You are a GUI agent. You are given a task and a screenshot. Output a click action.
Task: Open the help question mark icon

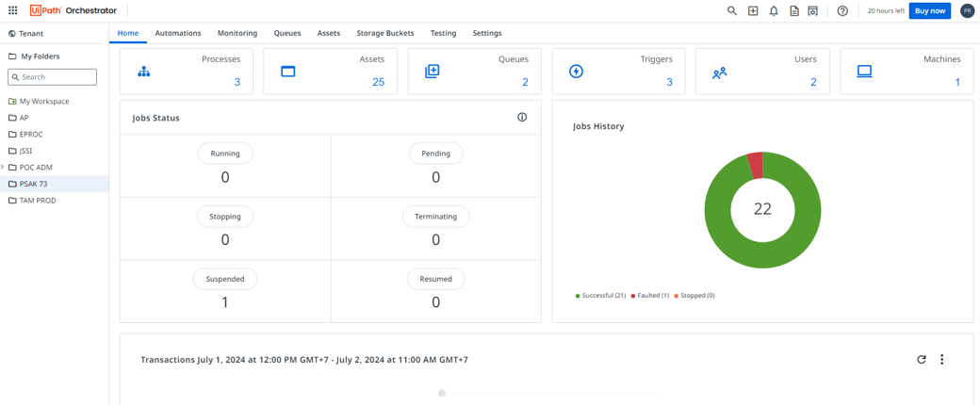[842, 10]
